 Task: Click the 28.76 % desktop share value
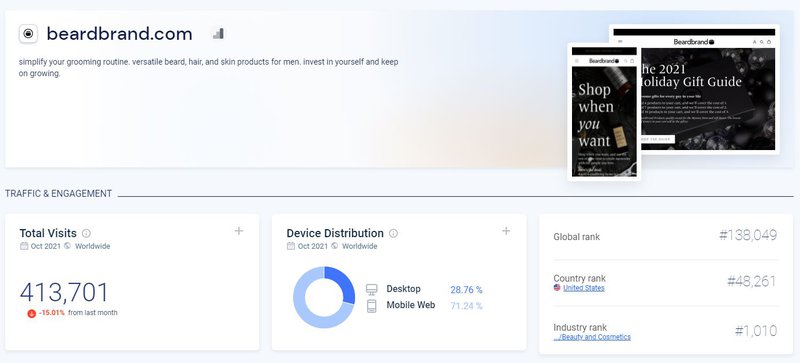[x=466, y=290]
